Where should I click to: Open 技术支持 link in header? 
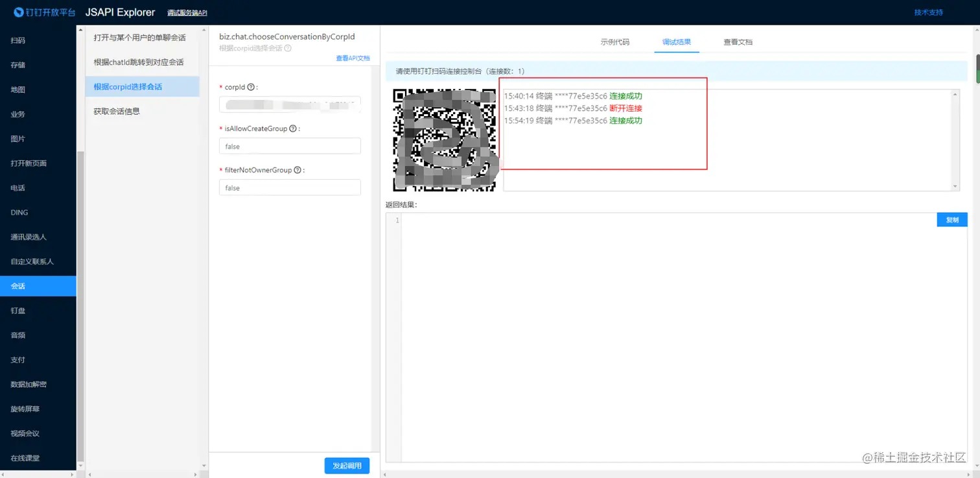pyautogui.click(x=928, y=12)
